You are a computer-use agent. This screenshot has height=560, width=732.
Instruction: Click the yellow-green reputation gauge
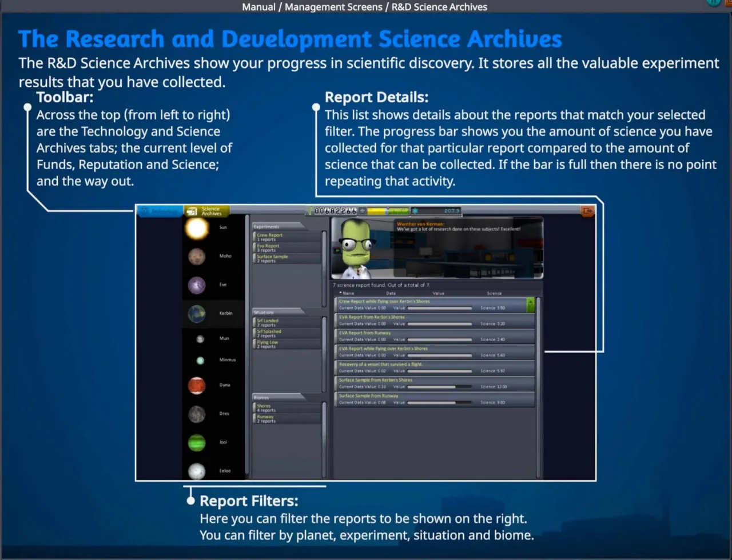pos(388,211)
